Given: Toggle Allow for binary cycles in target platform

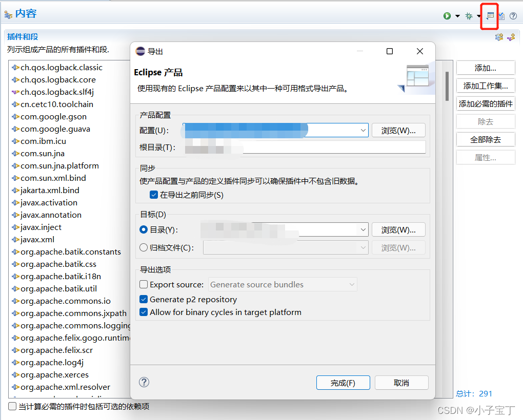Looking at the screenshot, I should pos(144,312).
